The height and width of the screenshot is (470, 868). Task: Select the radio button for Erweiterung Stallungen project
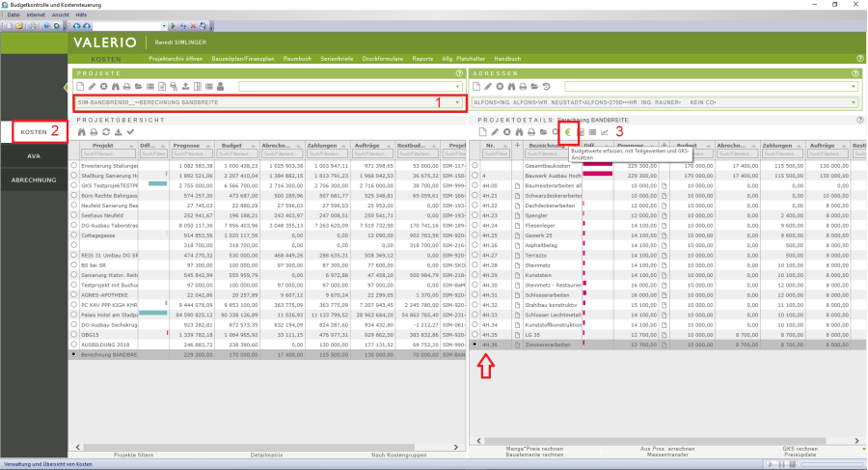(74, 166)
